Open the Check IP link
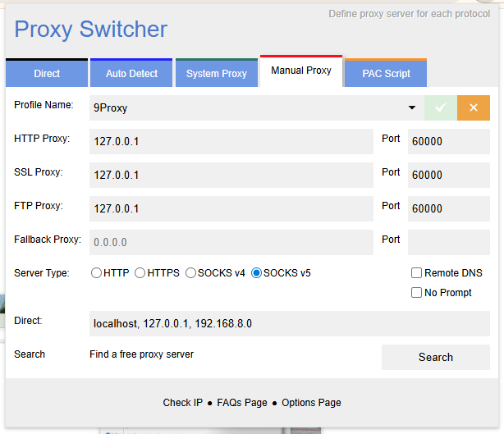Image resolution: width=504 pixels, height=434 pixels. 182,403
